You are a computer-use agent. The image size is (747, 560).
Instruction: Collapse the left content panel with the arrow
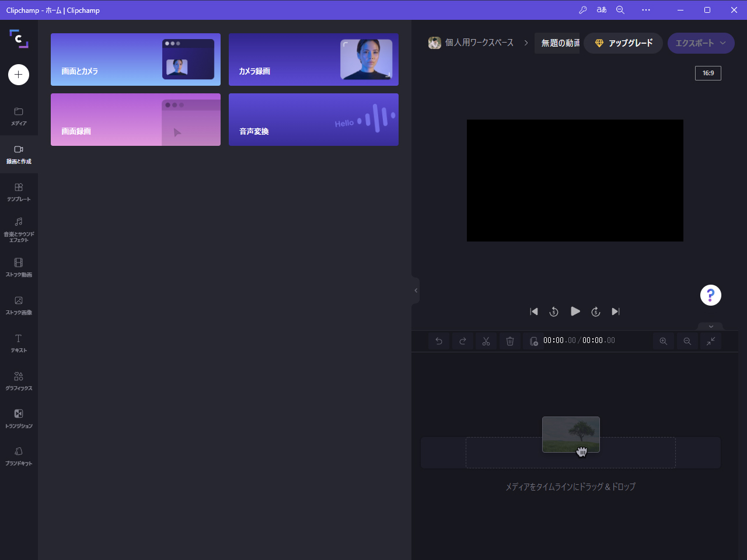(x=416, y=290)
